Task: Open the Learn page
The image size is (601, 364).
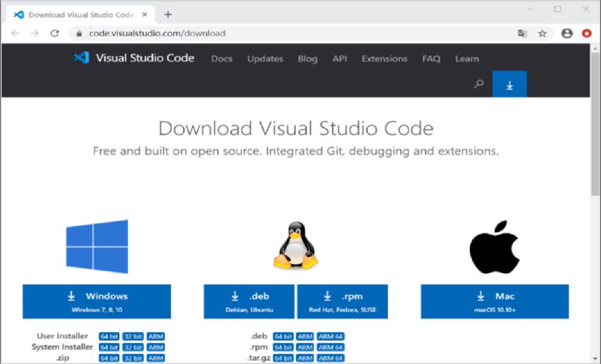Action: pyautogui.click(x=467, y=59)
